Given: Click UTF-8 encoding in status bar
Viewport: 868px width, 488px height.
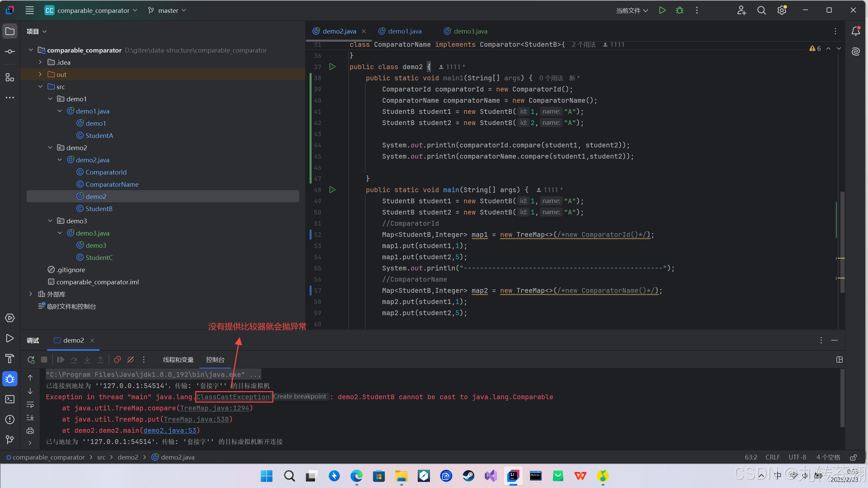Looking at the screenshot, I should (797, 457).
